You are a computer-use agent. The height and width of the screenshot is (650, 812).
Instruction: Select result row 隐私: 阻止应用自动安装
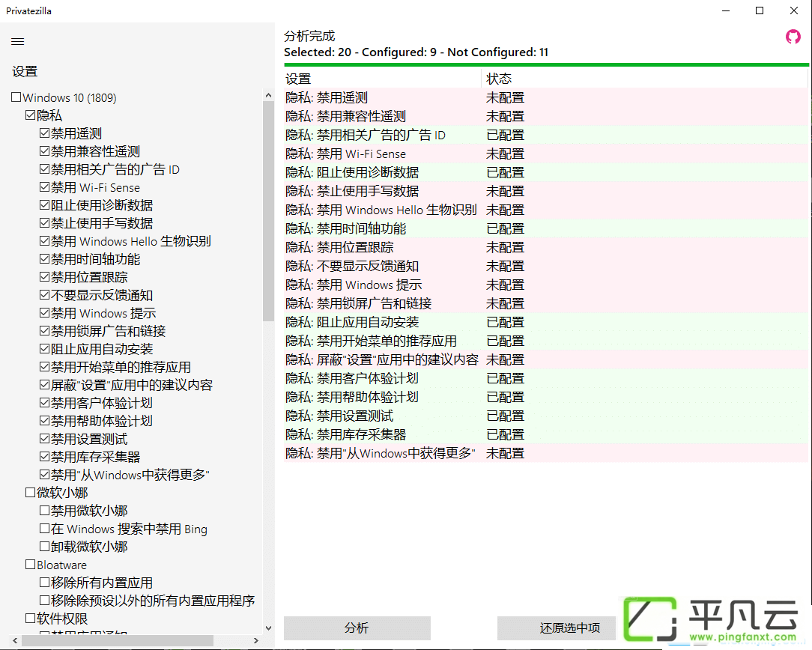coord(546,322)
